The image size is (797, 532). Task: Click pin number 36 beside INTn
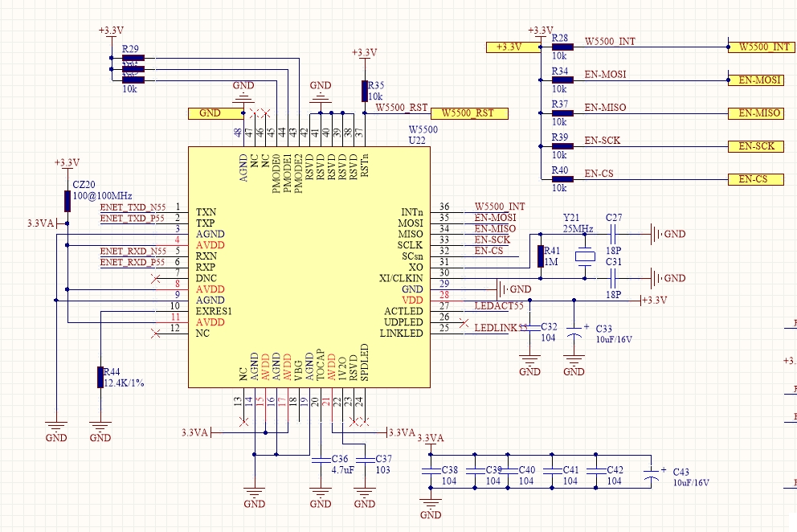pyautogui.click(x=444, y=207)
